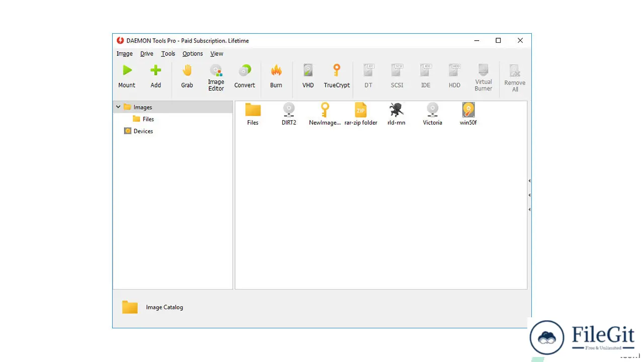The image size is (644, 362).
Task: Click the bottom side panel arrow
Action: click(x=529, y=209)
